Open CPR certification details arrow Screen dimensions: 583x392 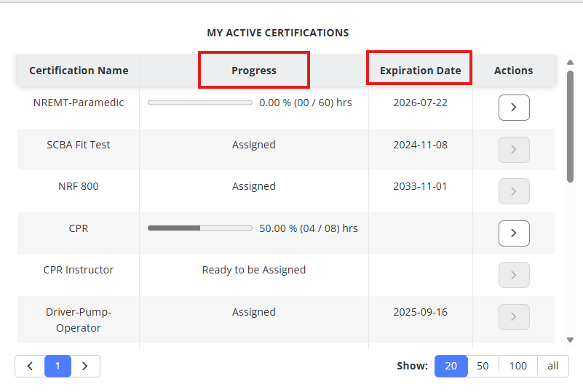click(x=514, y=233)
